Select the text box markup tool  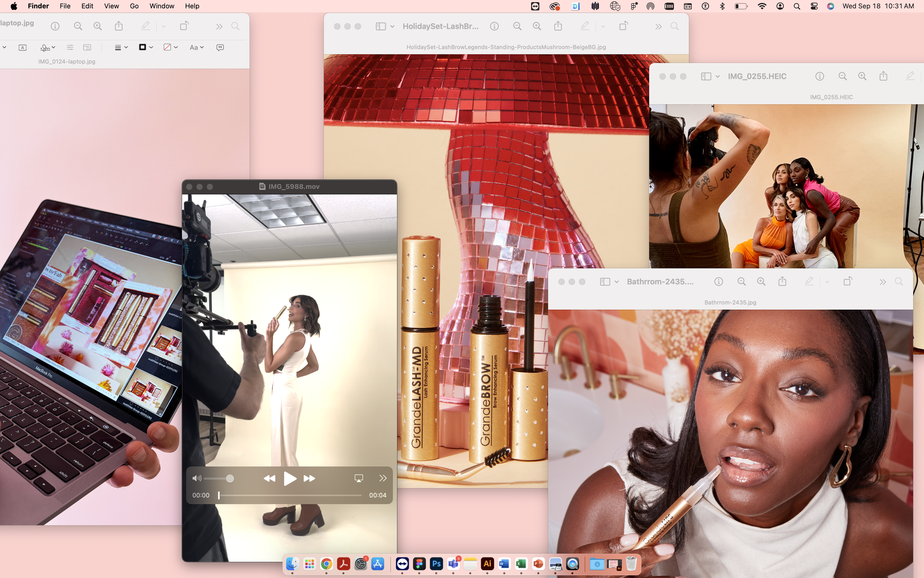23,47
